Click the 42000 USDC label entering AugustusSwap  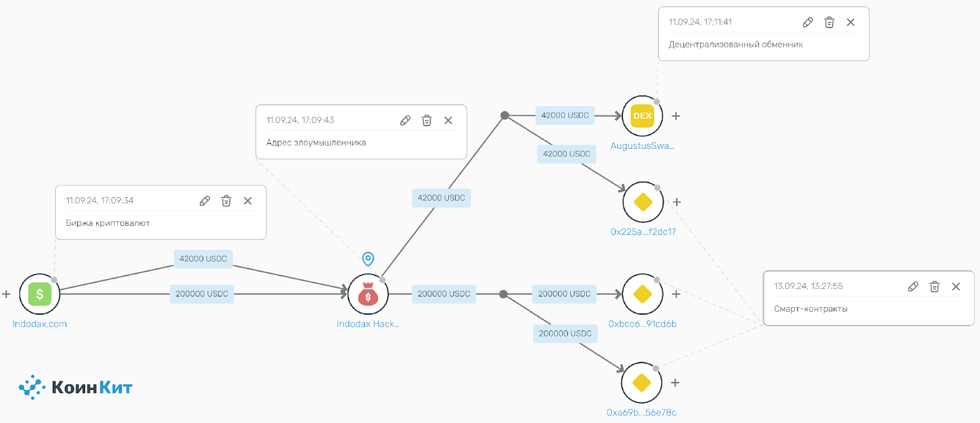coord(565,115)
